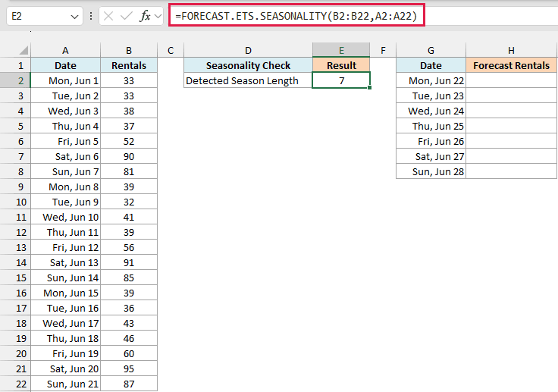Click cell E2 showing result 7
Screen dimensions: 558x392
click(341, 80)
